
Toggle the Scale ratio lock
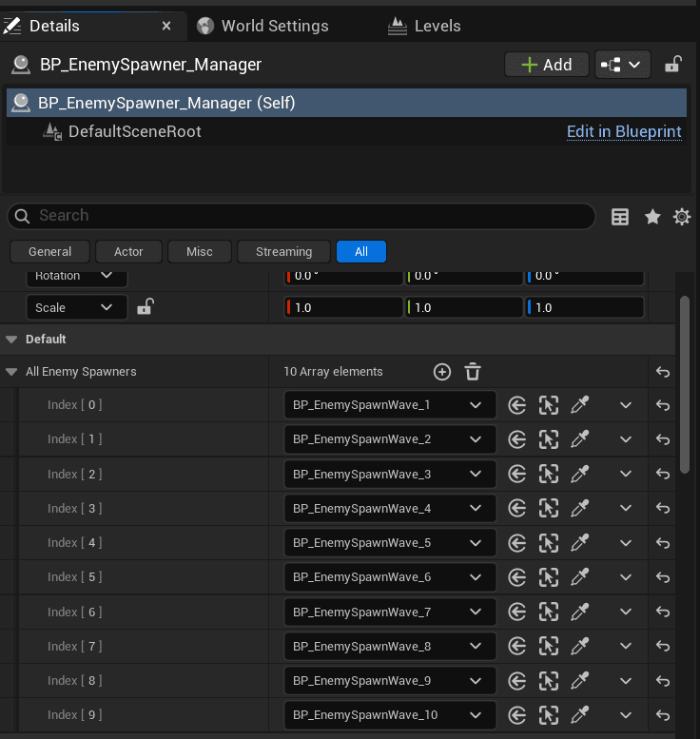[146, 307]
